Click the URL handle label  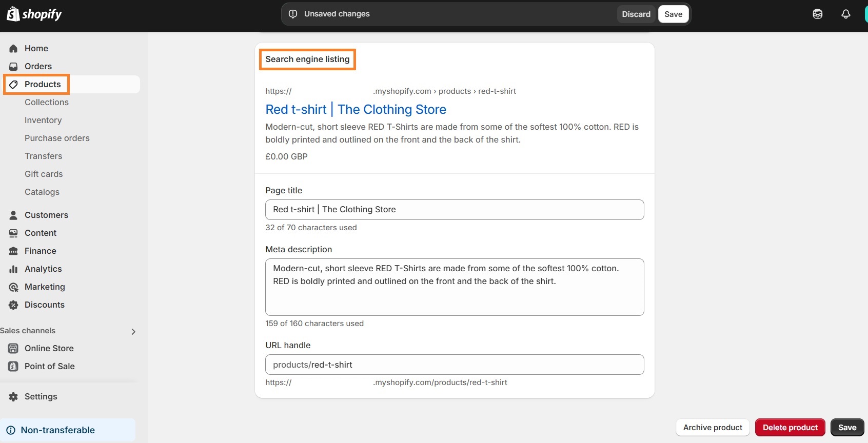tap(288, 345)
